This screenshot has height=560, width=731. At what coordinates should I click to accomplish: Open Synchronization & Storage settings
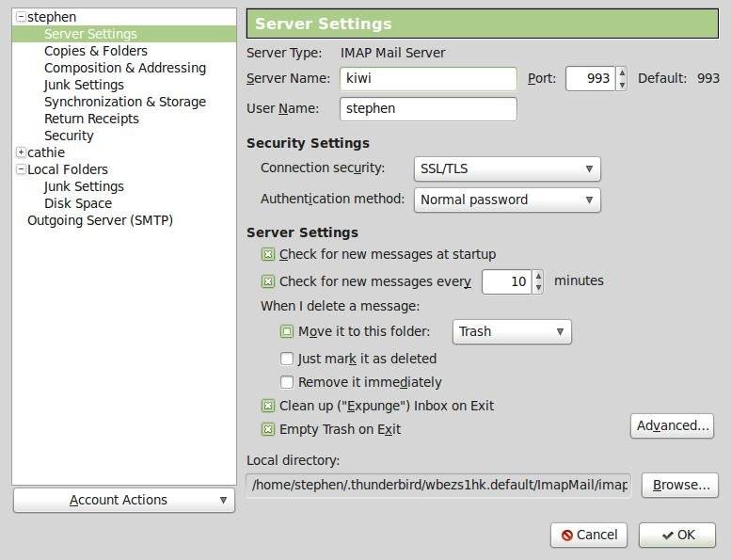(125, 102)
